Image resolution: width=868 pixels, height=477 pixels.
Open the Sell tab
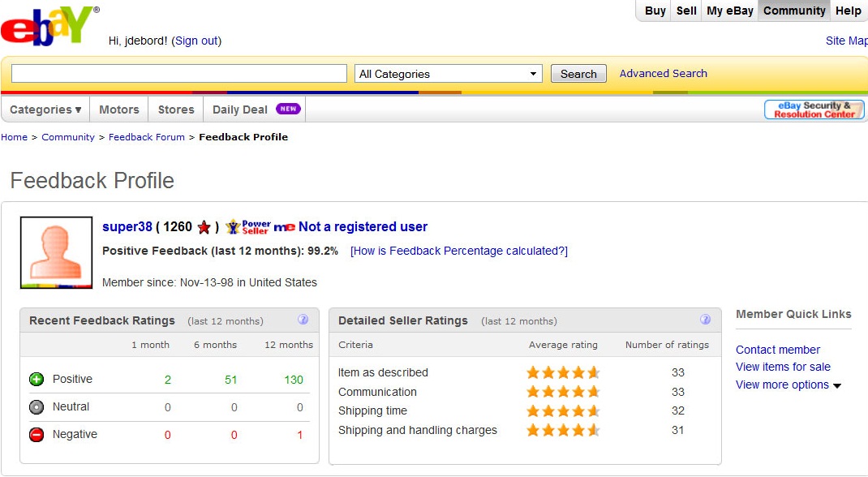tap(686, 11)
